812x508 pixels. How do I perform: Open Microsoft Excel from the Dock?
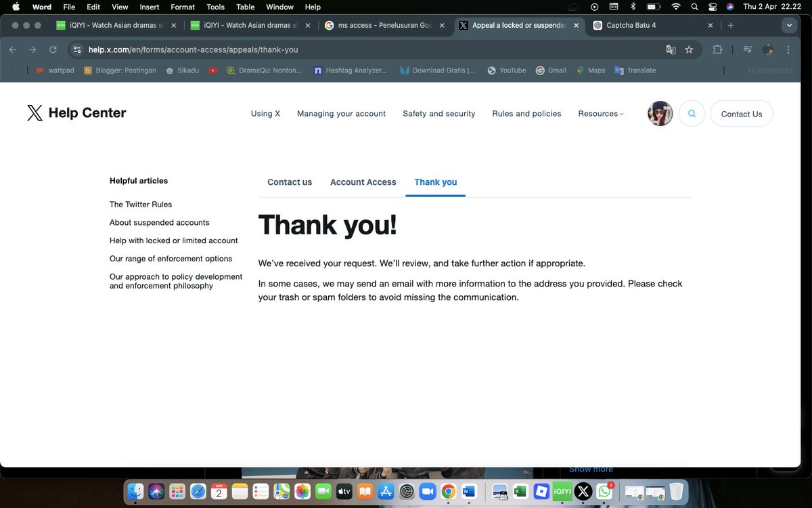click(x=520, y=491)
